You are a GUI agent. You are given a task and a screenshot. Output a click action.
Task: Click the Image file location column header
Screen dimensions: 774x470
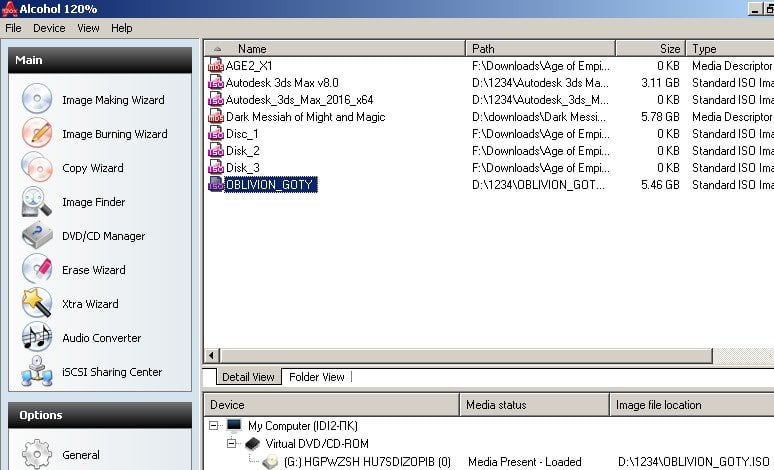coord(692,405)
